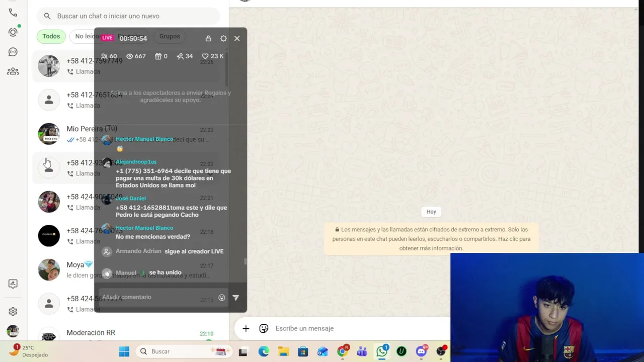Open the LIVE overlay settings gear

pyautogui.click(x=223, y=38)
